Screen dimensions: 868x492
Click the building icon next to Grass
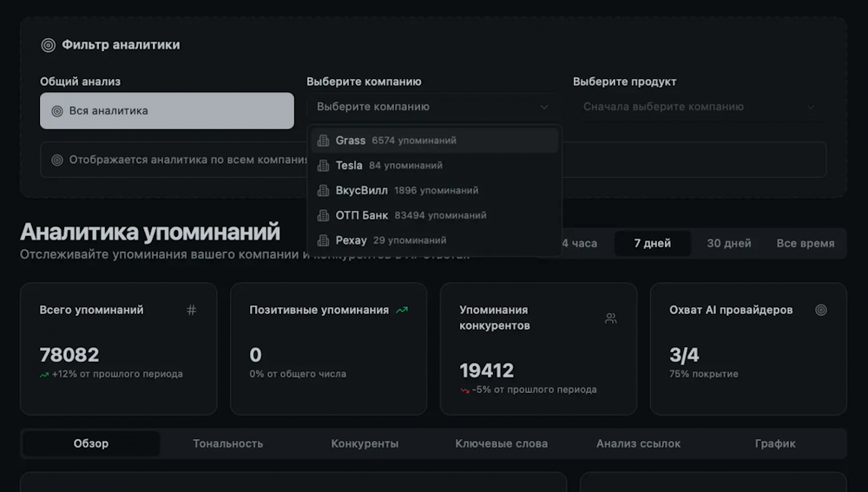(x=323, y=141)
